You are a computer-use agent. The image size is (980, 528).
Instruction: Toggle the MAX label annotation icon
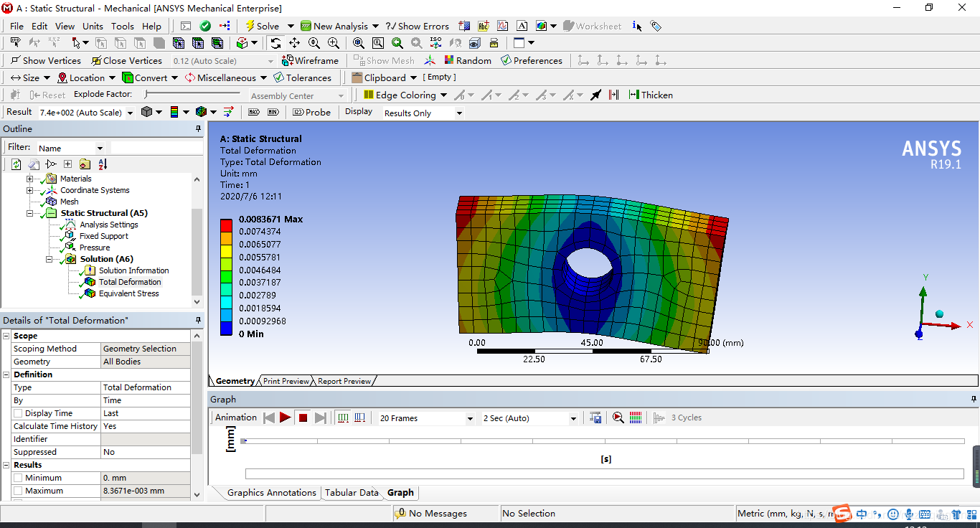(x=254, y=112)
